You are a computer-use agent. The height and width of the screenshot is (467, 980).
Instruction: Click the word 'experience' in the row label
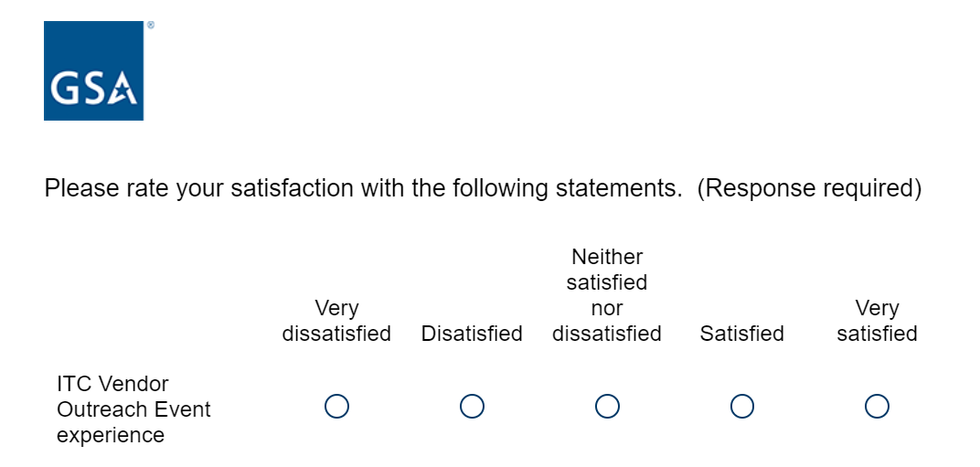pos(111,435)
